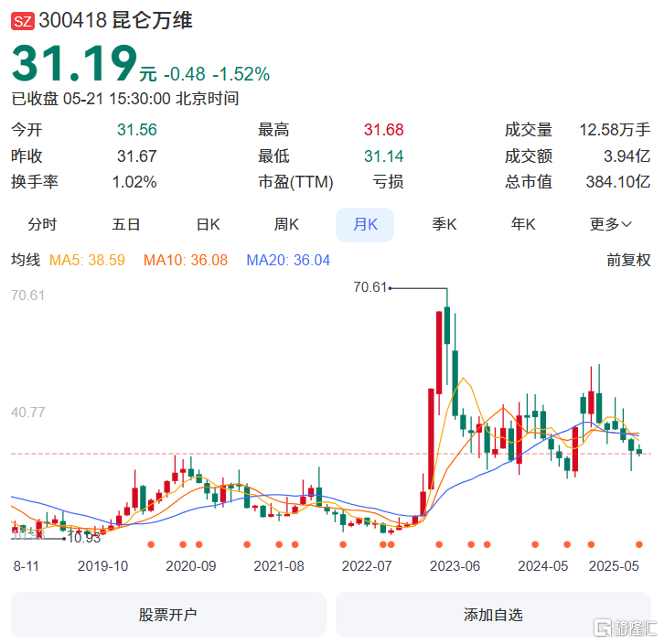The width and height of the screenshot is (664, 644).
Task: Click the 股票开户 open-account button
Action: click(x=168, y=615)
